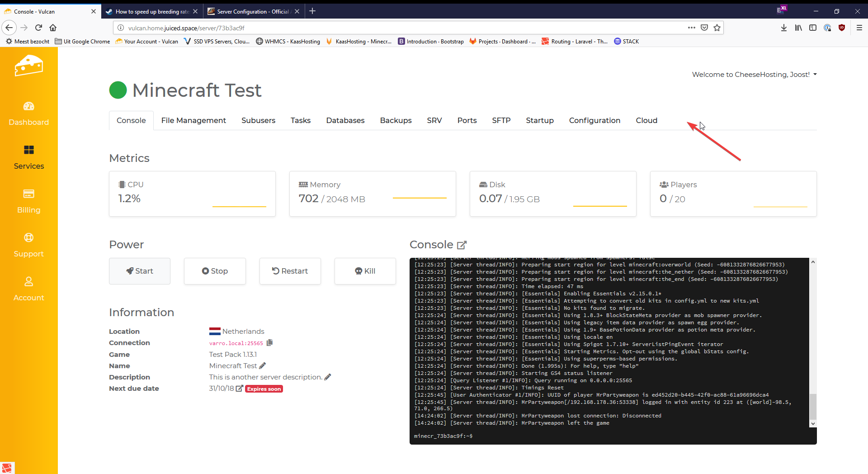This screenshot has height=474, width=868.
Task: Open the Backups tab
Action: coord(396,120)
